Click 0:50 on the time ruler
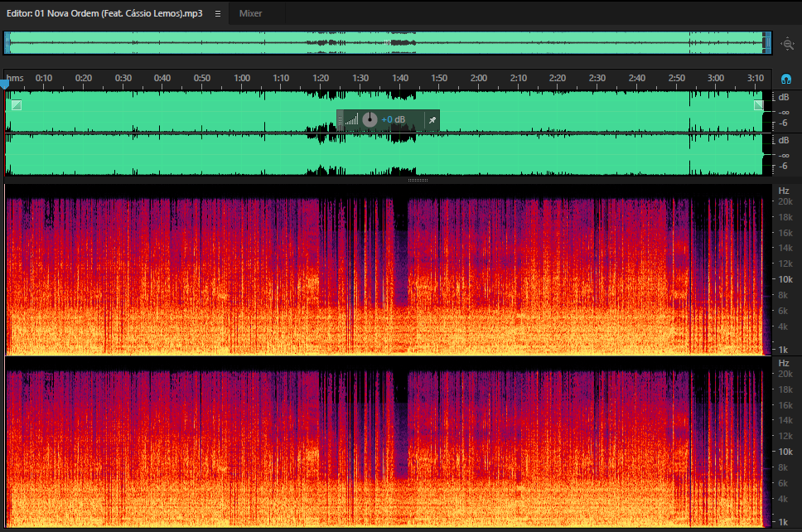This screenshot has height=532, width=802. (202, 78)
